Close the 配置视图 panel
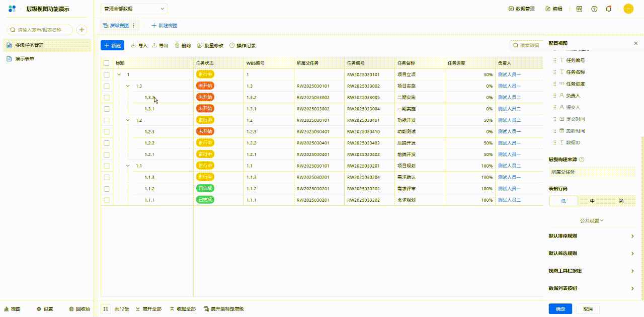Screen dimensions: 644x317 click(635, 44)
